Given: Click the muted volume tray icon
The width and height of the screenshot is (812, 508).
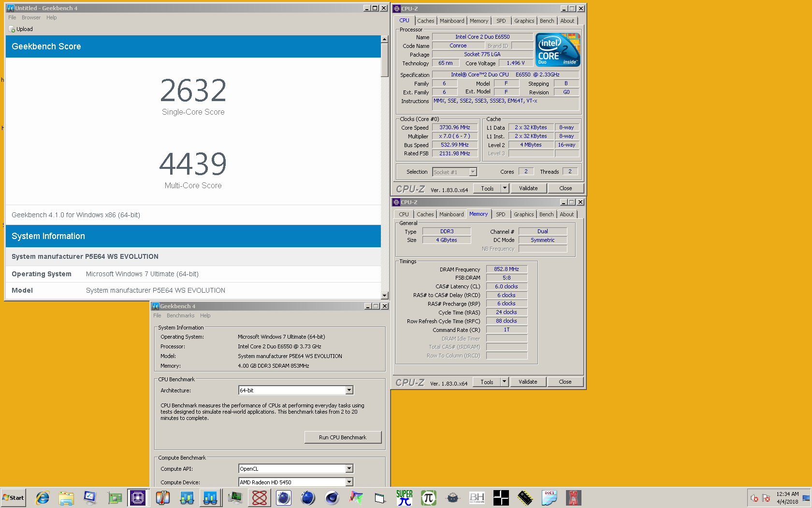Looking at the screenshot, I should pyautogui.click(x=754, y=498).
